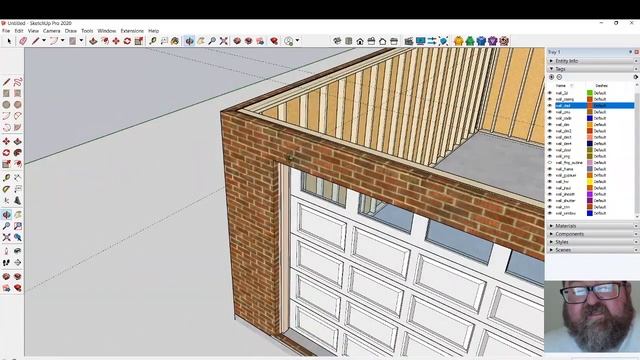
Task: Pick the Circle tool in left toolbar
Action: click(6, 105)
